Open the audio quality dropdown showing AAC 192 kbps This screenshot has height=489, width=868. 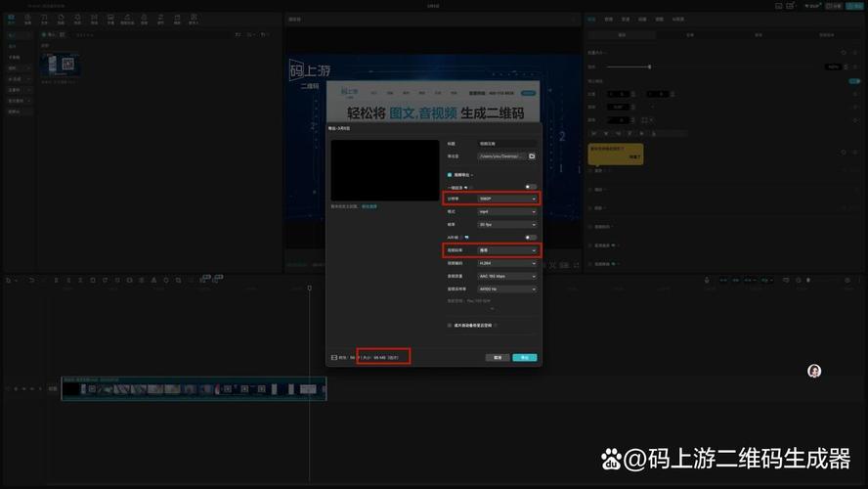pos(507,276)
